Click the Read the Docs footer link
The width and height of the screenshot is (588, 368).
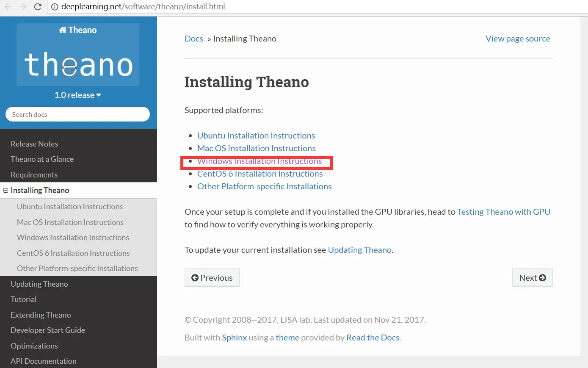tap(373, 338)
